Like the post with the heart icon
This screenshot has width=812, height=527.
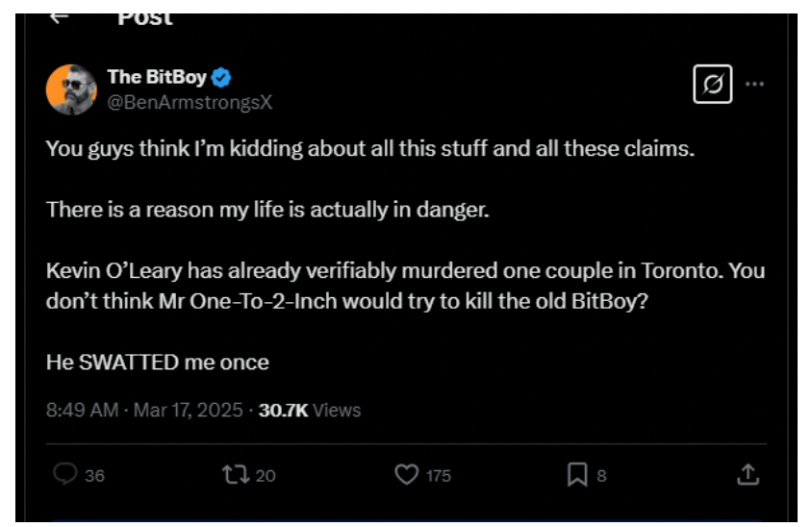tap(408, 474)
